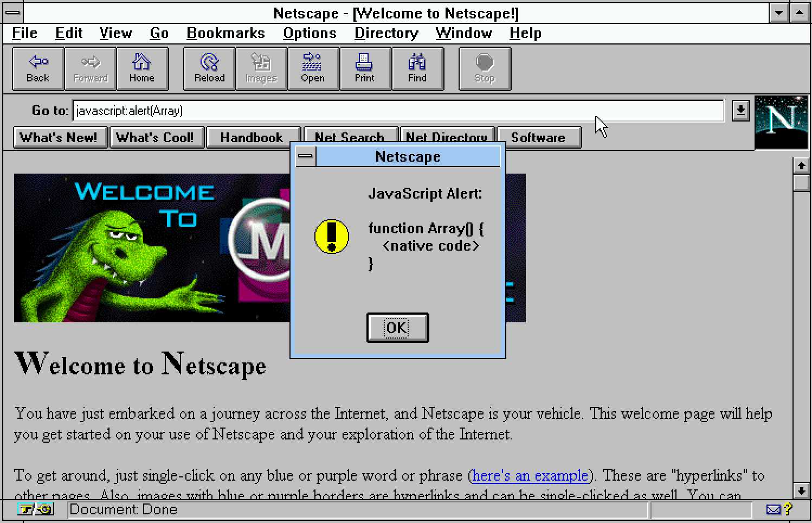The image size is (812, 523).
Task: Dismiss the alert with the OK button
Action: pyautogui.click(x=397, y=328)
